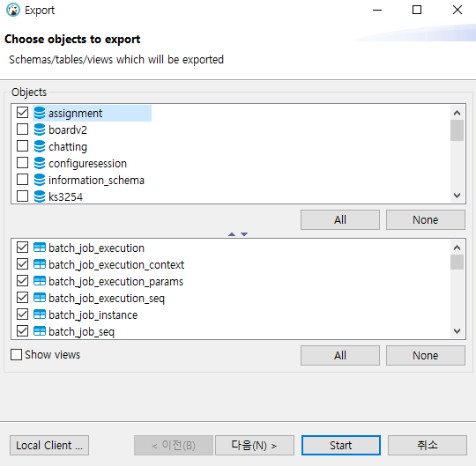Image resolution: width=476 pixels, height=466 pixels.
Task: Select all schemas with the upper All button
Action: point(340,219)
